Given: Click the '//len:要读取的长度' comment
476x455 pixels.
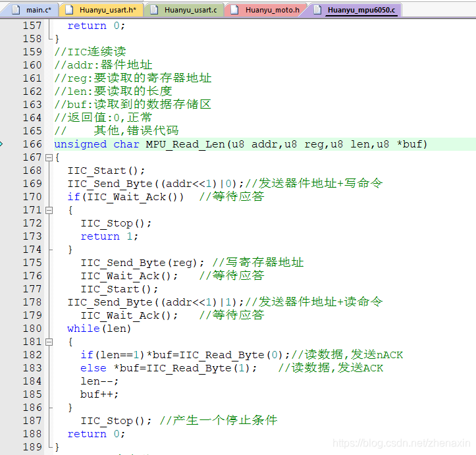Looking at the screenshot, I should [113, 92].
